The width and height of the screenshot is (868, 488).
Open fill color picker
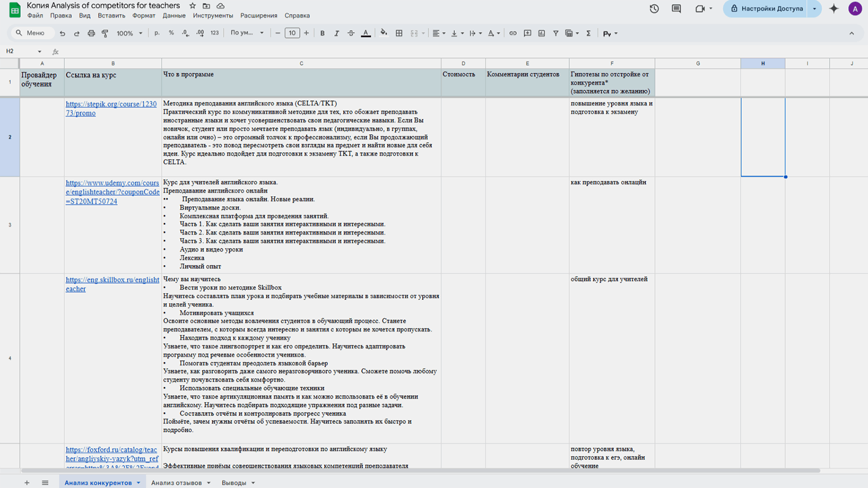384,33
